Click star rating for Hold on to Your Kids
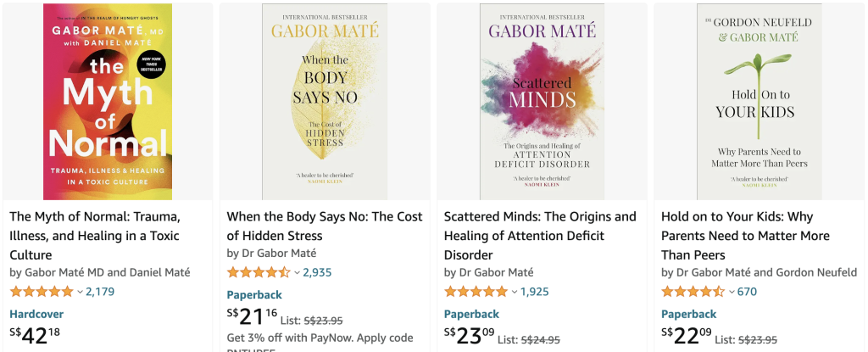The image size is (868, 352). tap(693, 292)
